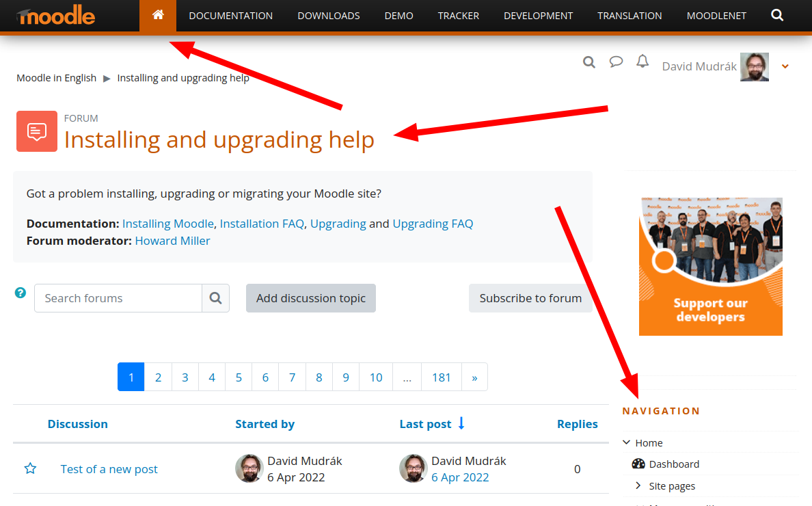
Task: Click Add discussion topic button
Action: coord(311,298)
